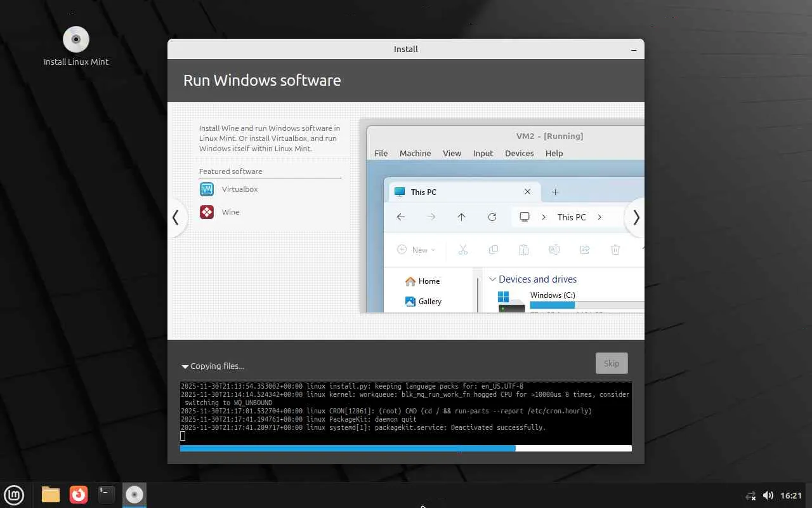Image resolution: width=812 pixels, height=508 pixels.
Task: Click the Rename icon in Explorer toolbar
Action: pos(554,250)
